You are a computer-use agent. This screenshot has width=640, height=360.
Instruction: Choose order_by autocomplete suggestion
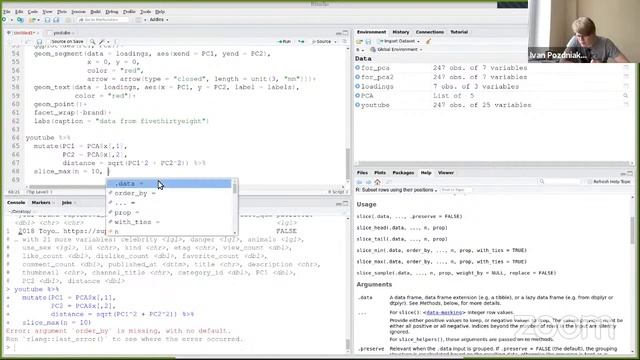pyautogui.click(x=169, y=193)
